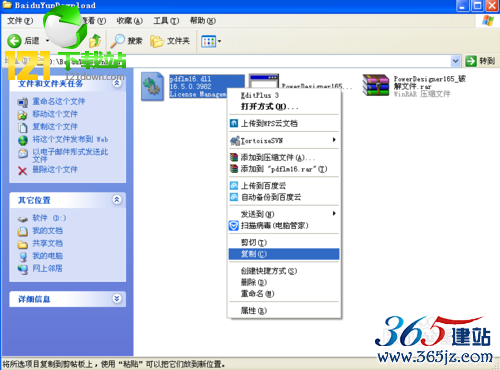Expand the address bar dropdown arrow
The height and width of the screenshot is (370, 500).
[x=455, y=61]
